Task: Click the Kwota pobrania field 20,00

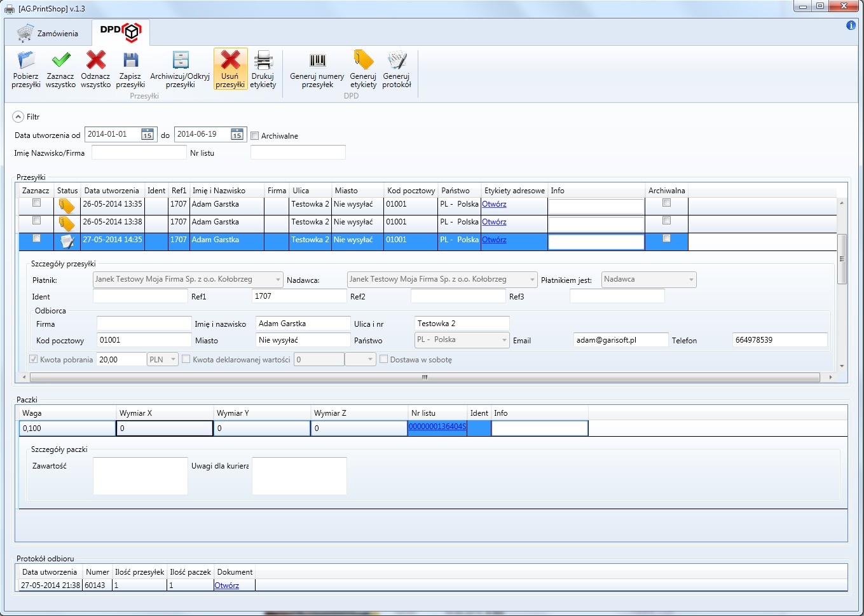Action: pos(121,360)
